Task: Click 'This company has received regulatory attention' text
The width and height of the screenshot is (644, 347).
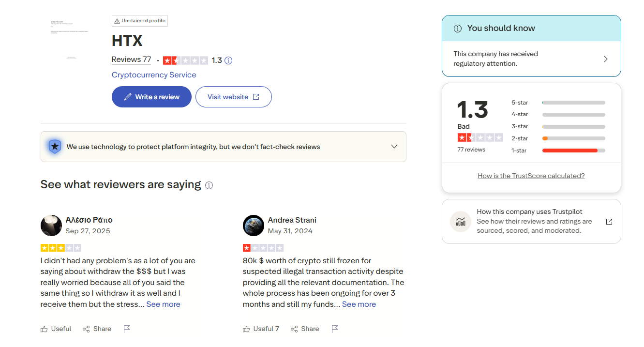Action: coord(496,59)
